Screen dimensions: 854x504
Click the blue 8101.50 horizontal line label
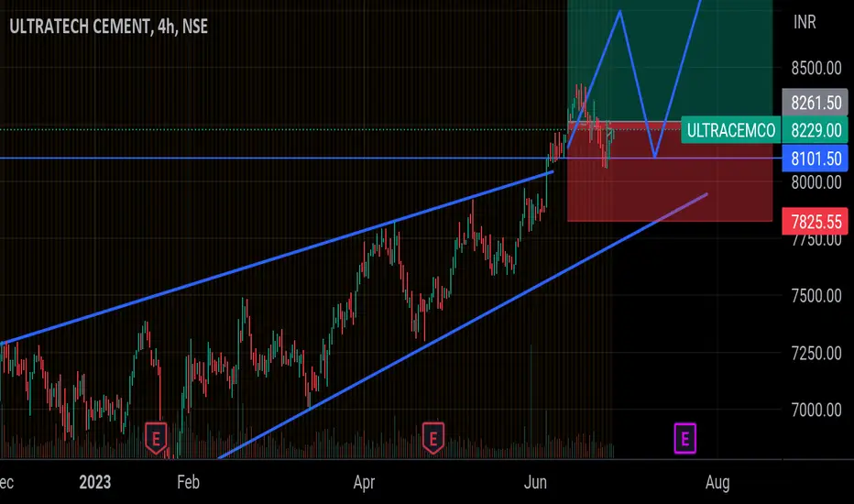click(816, 159)
